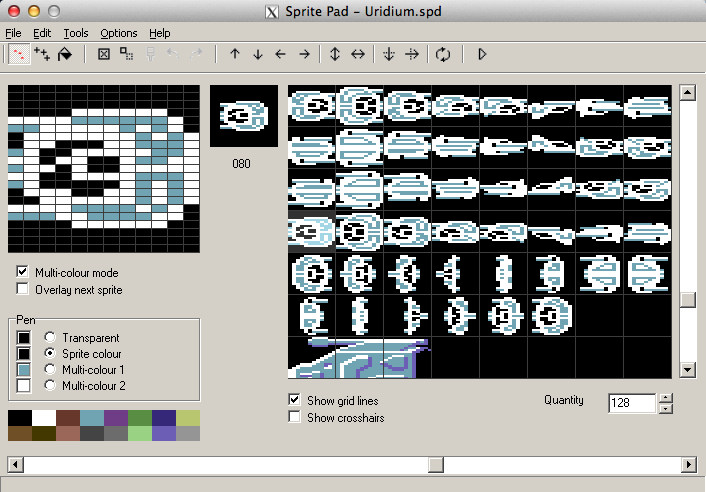
Task: Click the greyed Paste sprite icon
Action: 150,54
